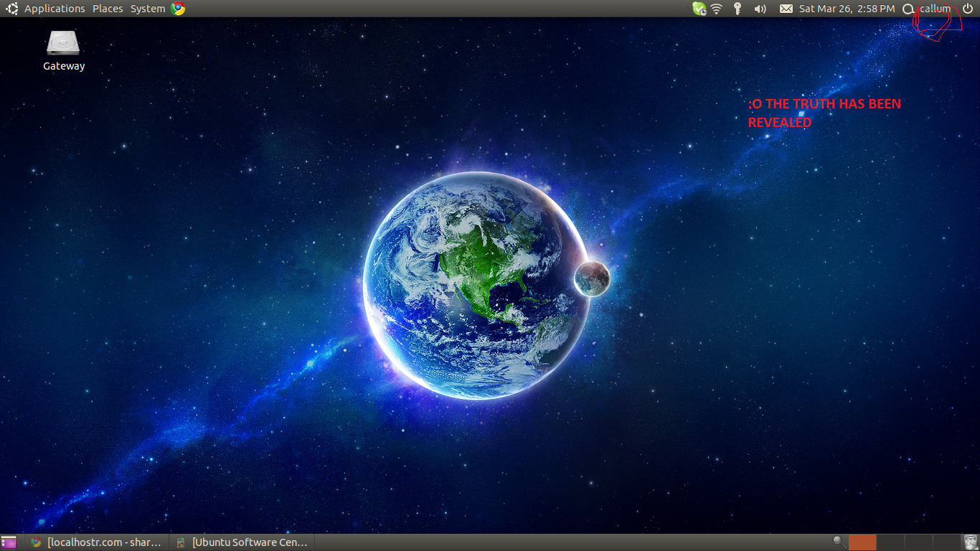Select the first (orange) workspace
Viewport: 980px width, 551px height.
(x=862, y=542)
